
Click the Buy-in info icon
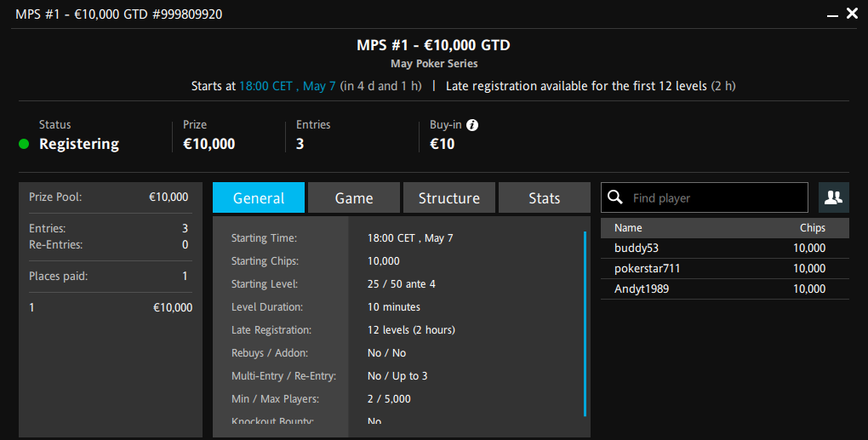[472, 125]
